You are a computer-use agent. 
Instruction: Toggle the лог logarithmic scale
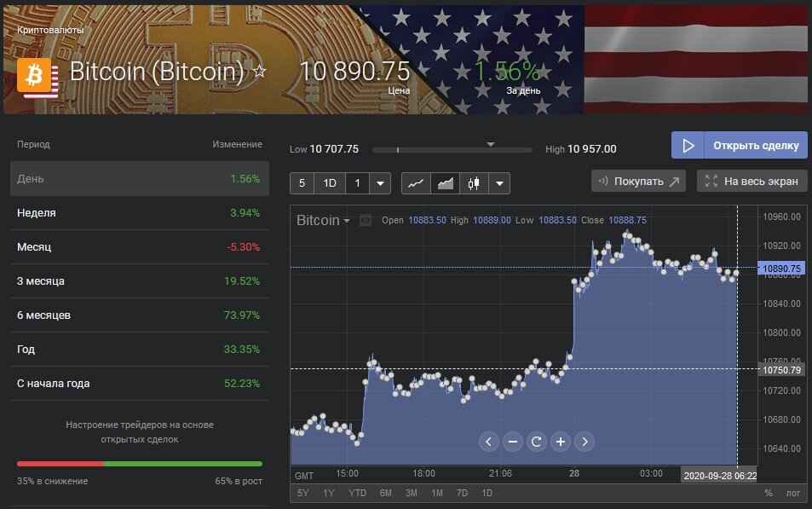793,493
